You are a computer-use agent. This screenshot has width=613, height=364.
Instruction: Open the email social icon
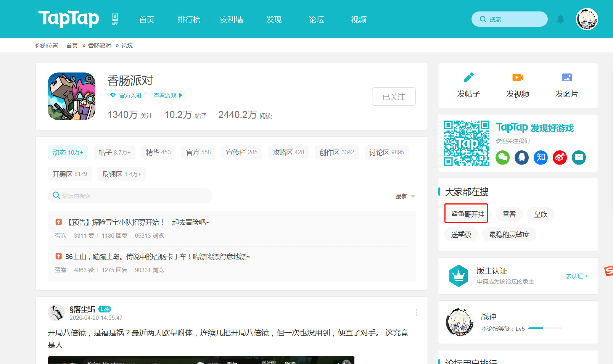point(579,157)
